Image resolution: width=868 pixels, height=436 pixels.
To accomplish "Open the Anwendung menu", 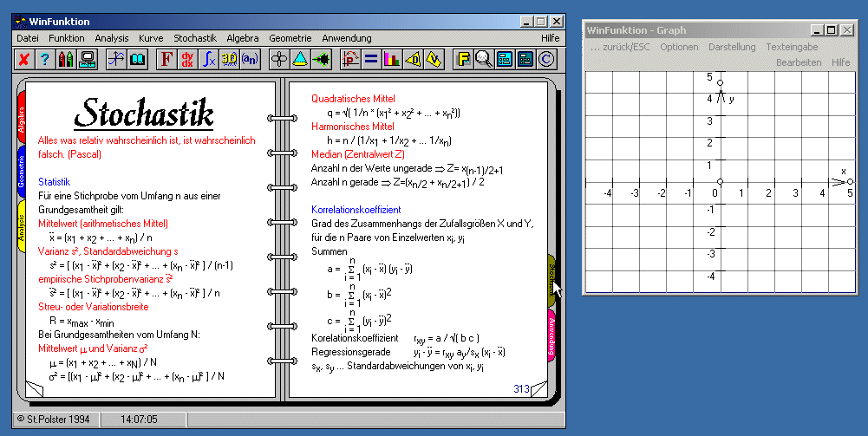I will click(x=347, y=38).
